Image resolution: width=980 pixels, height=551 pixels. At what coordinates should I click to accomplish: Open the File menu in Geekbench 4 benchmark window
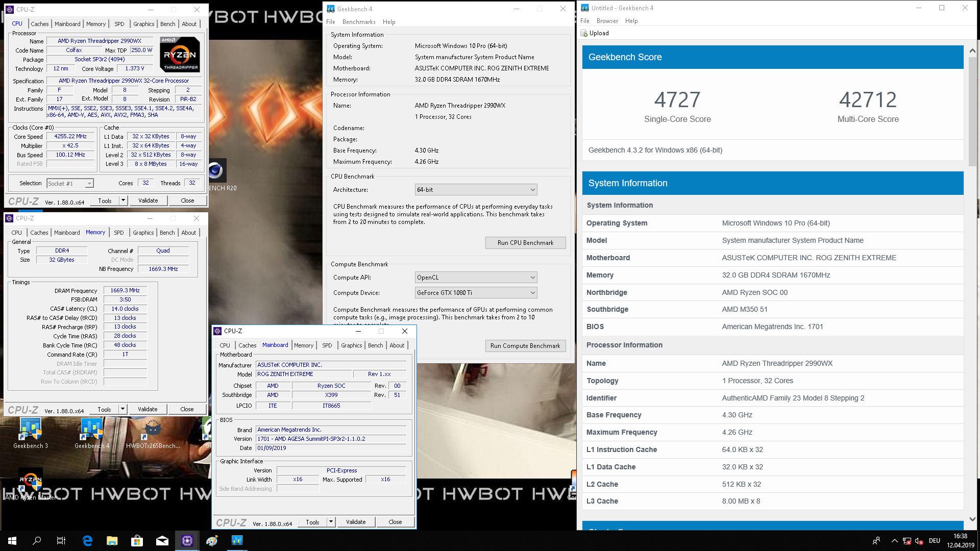coord(331,22)
